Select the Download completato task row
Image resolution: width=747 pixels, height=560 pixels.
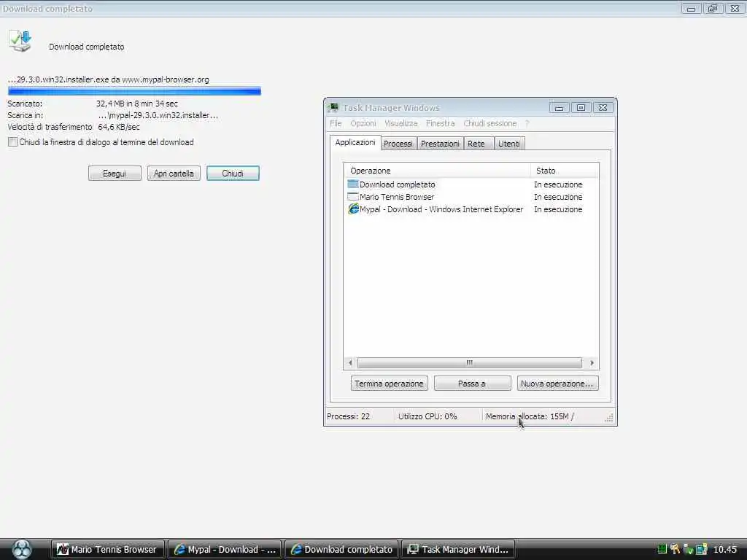pyautogui.click(x=471, y=184)
